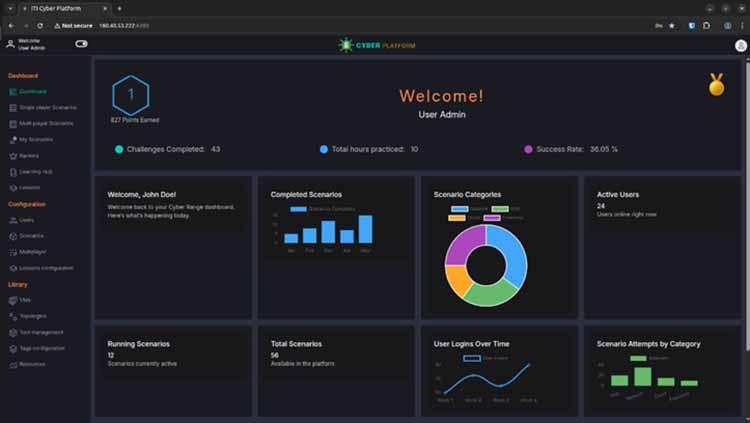Reload the page
This screenshot has height=423, width=750.
pyautogui.click(x=40, y=26)
